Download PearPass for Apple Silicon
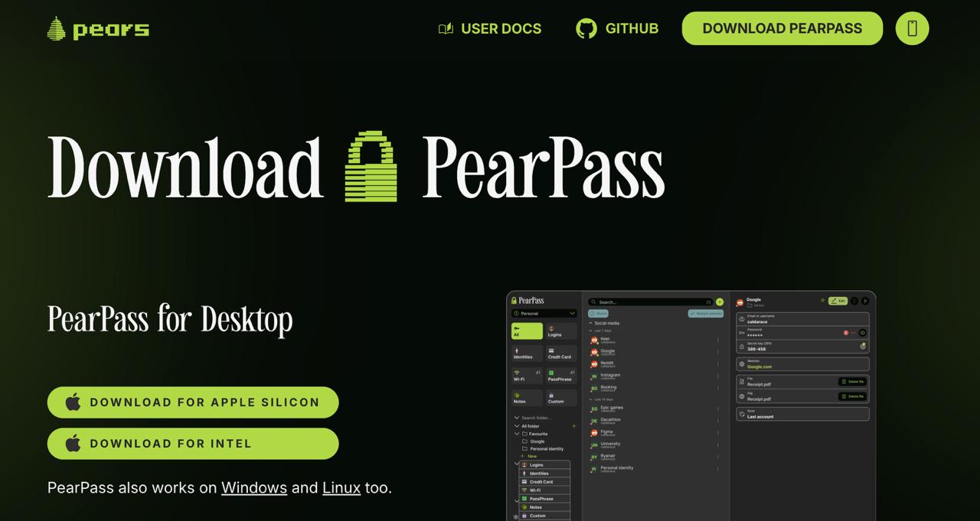The width and height of the screenshot is (980, 521). [x=193, y=402]
